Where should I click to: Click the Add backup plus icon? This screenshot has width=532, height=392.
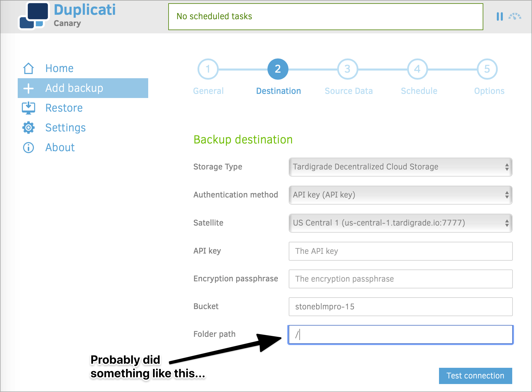pyautogui.click(x=29, y=88)
